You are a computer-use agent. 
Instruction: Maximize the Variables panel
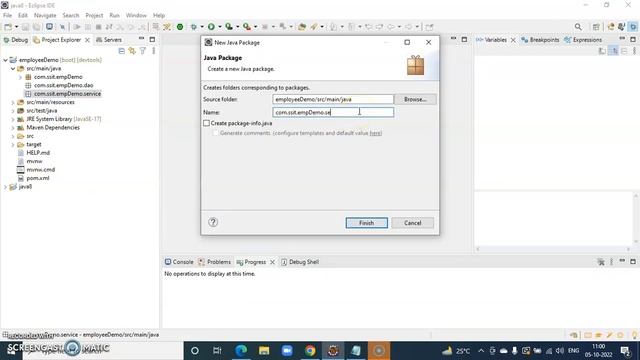tap(633, 39)
